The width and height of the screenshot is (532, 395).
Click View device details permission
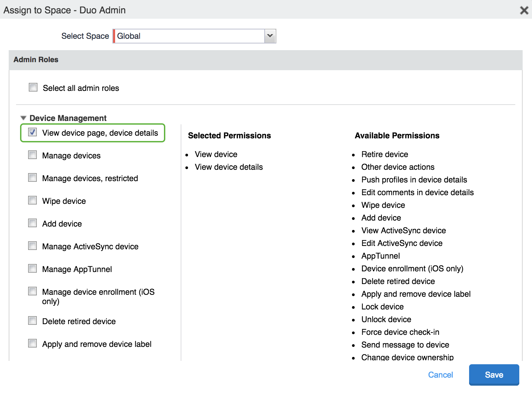coord(229,167)
